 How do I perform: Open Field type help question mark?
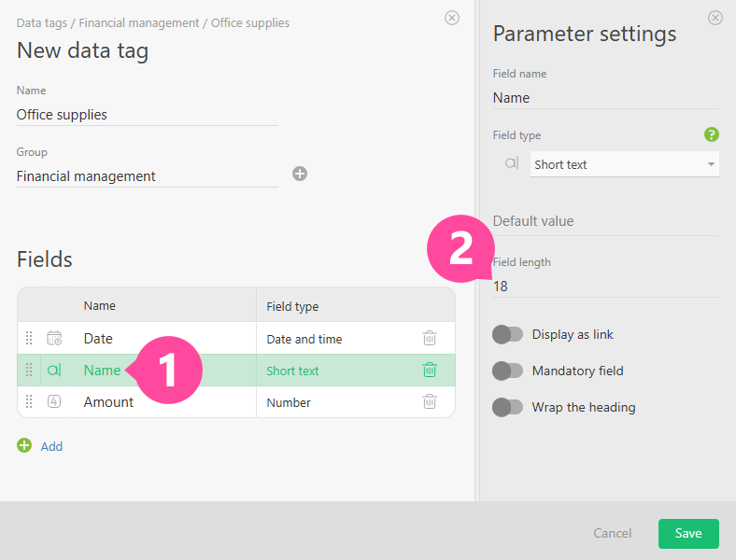pos(711,135)
